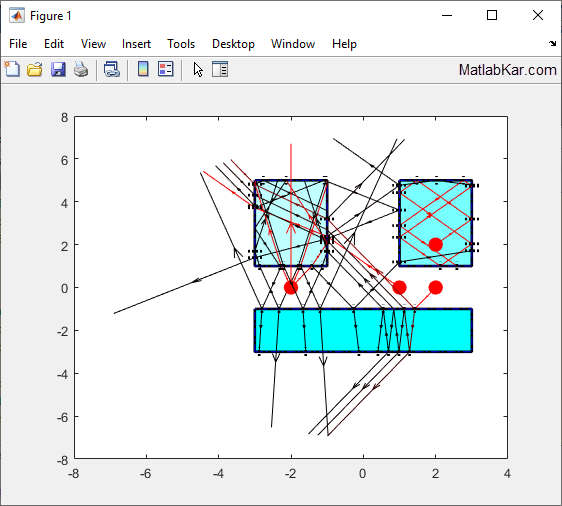Print the figure with the printer icon
Screen dimensions: 562x506
point(81,69)
